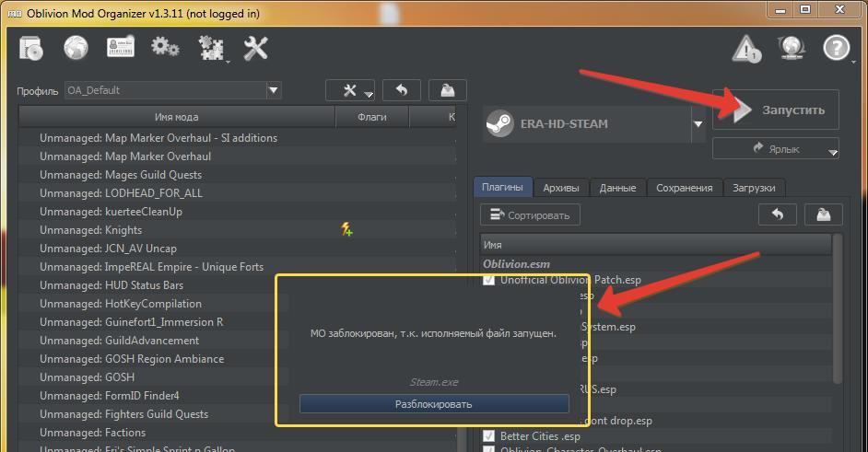Open the profiles ID card icon

pyautogui.click(x=121, y=48)
